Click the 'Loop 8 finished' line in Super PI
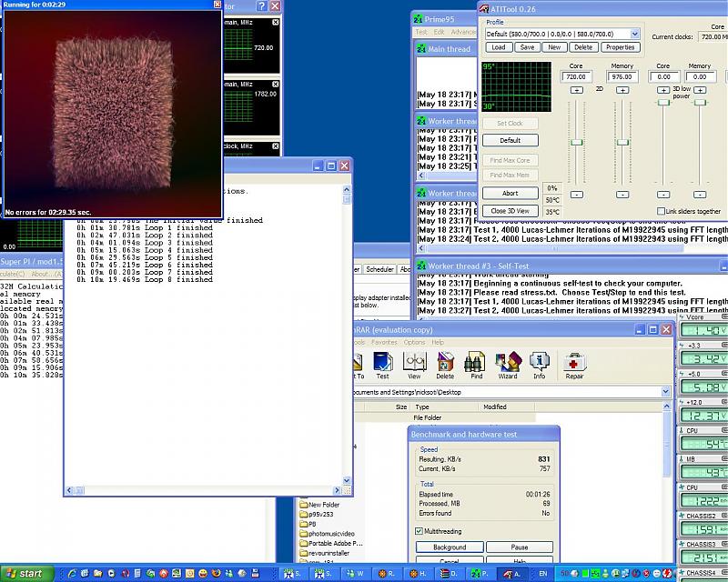Screen dimensions: 728x582 pos(145,279)
